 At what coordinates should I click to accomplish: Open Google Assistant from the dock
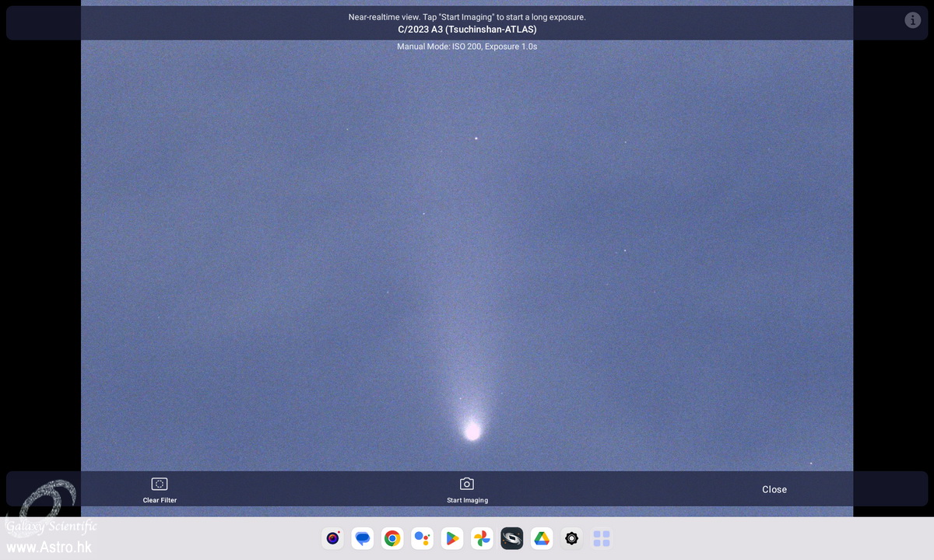(422, 538)
